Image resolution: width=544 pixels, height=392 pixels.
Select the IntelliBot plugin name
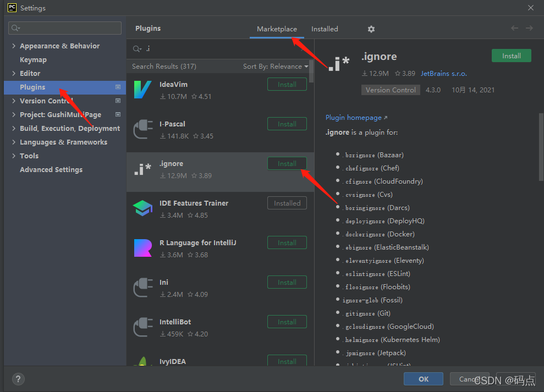point(175,322)
